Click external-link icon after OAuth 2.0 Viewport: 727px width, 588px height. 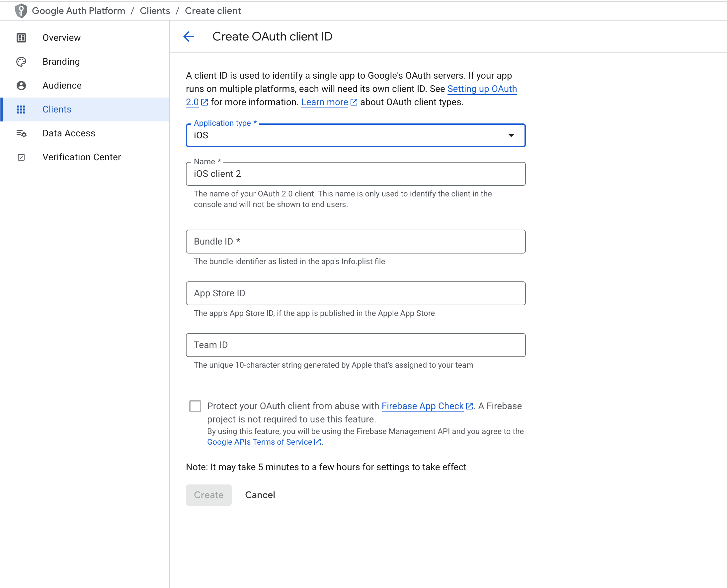(x=204, y=102)
